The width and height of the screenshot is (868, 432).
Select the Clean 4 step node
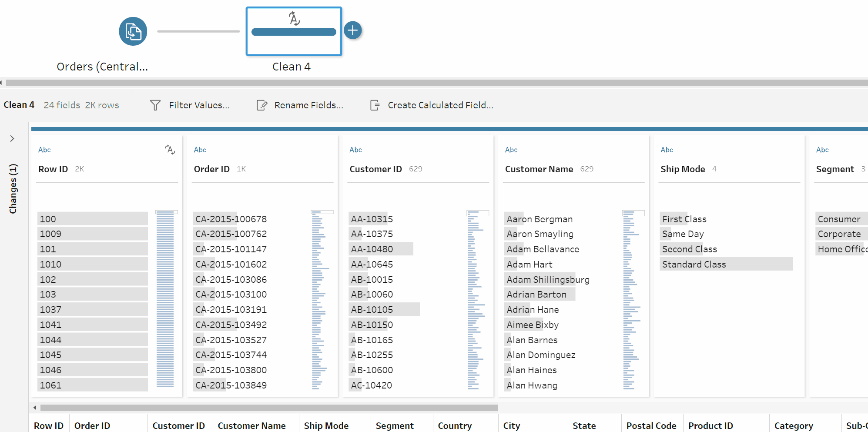coord(294,31)
